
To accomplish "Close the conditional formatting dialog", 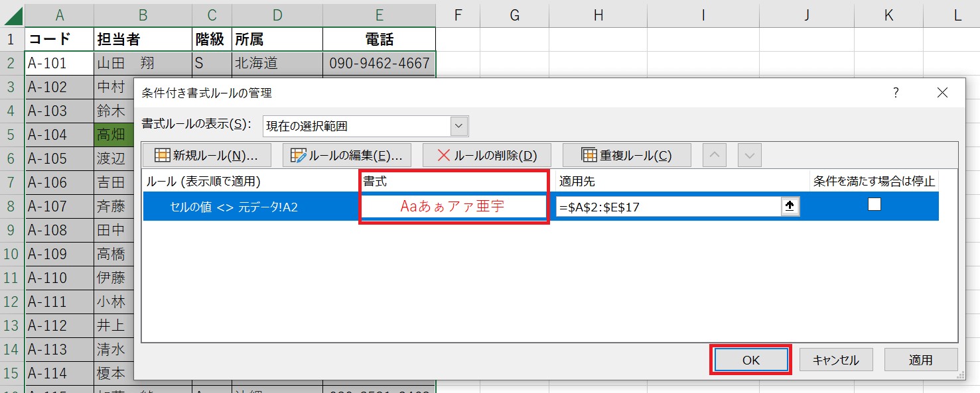I will (x=942, y=93).
